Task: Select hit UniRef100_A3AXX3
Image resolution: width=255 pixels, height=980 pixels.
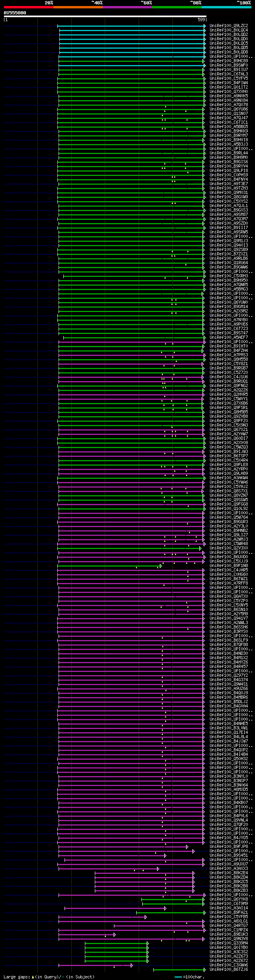Action: (229, 869)
